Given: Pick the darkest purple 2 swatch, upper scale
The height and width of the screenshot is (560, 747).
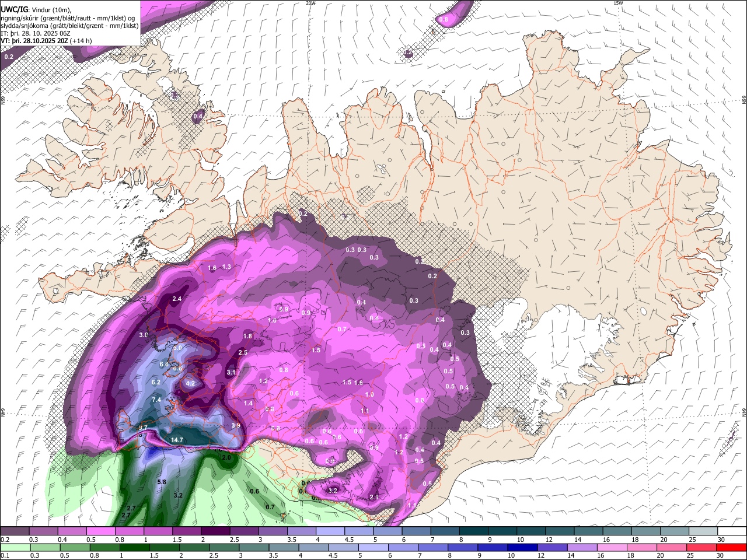Looking at the screenshot, I should click(x=215, y=531).
